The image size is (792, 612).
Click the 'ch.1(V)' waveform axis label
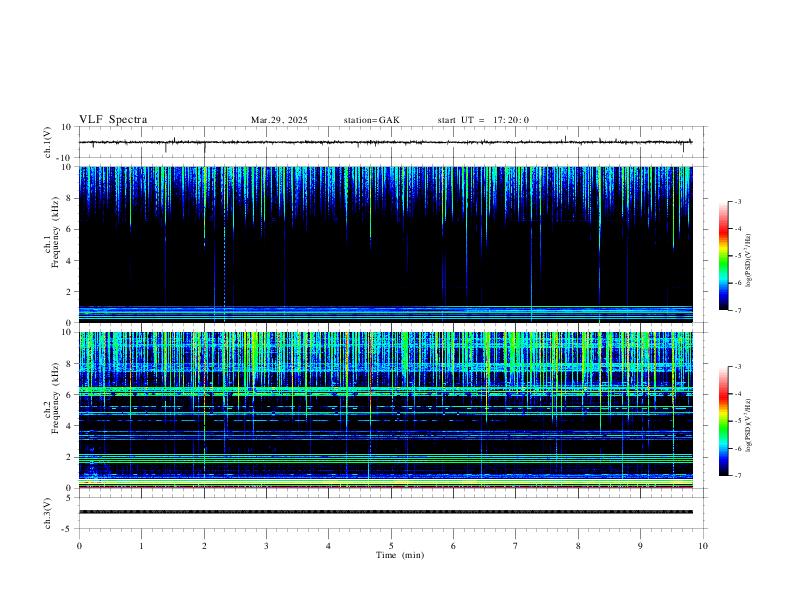pos(48,142)
